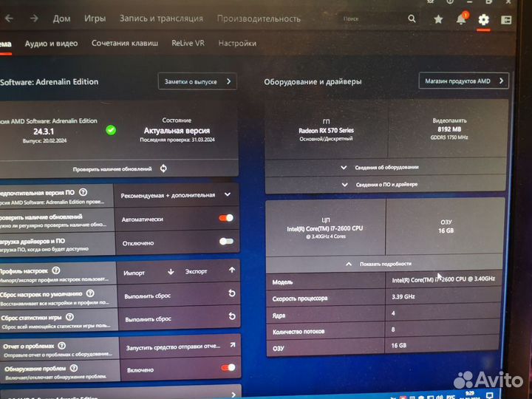This screenshot has width=532, height=399.
Task: Open preferred version dropdown
Action: (177, 195)
